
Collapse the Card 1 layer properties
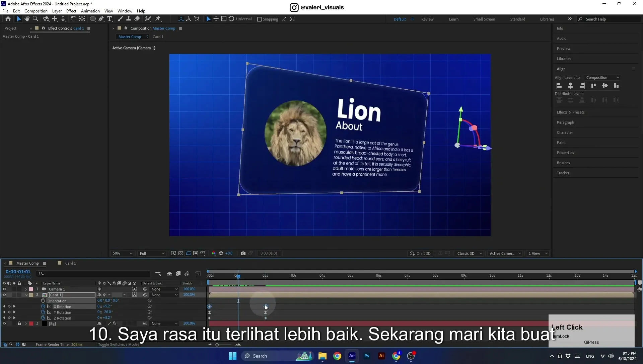pos(26,295)
